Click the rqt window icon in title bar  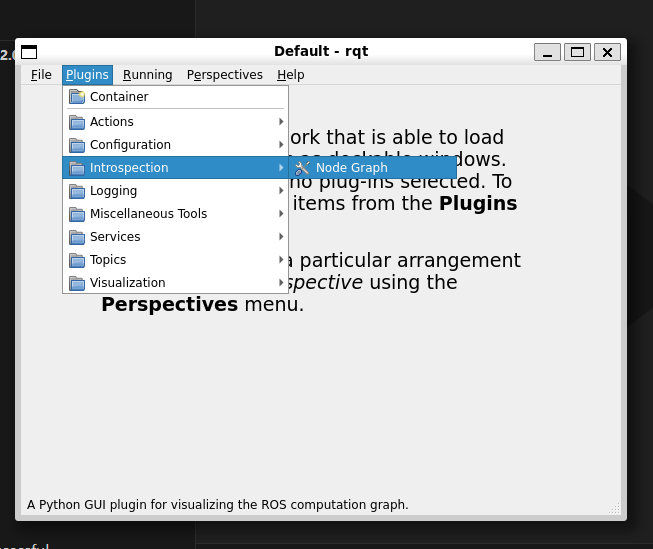[x=29, y=52]
